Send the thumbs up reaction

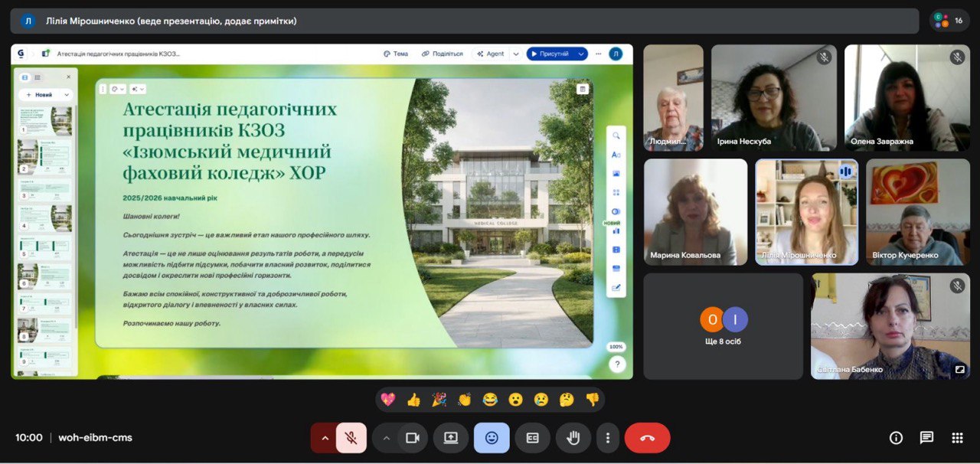[413, 400]
